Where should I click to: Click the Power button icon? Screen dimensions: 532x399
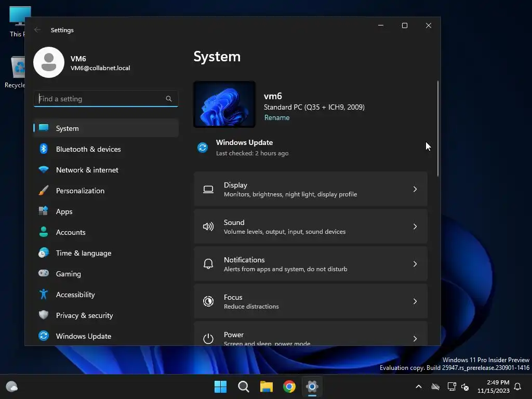[x=208, y=339]
